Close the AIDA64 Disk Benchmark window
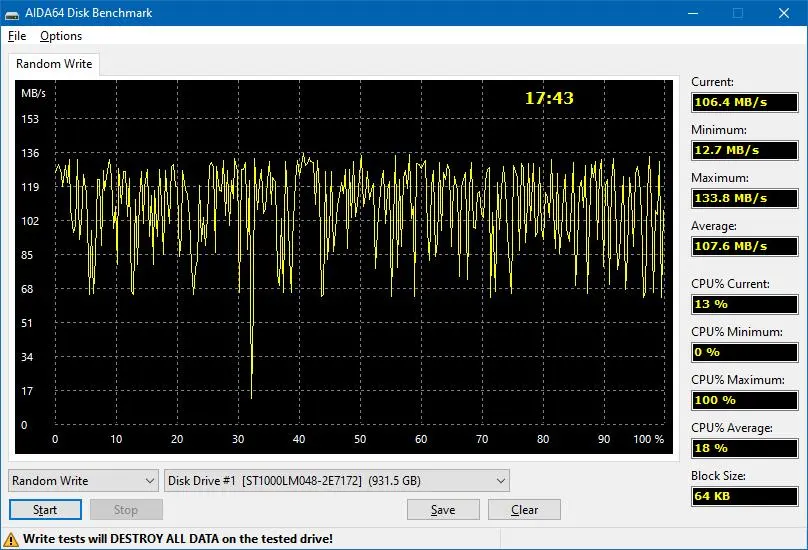Image resolution: width=808 pixels, height=550 pixels. (x=784, y=13)
